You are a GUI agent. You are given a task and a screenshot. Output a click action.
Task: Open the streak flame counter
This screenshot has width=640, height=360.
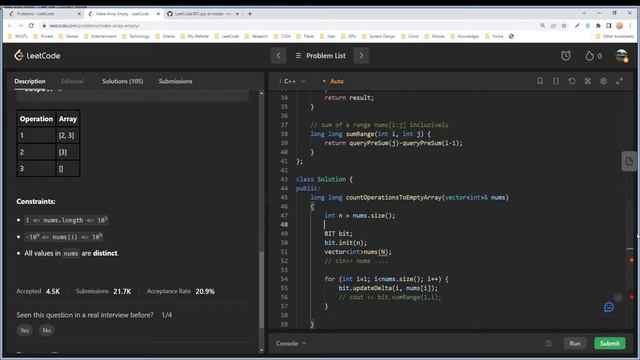(x=593, y=56)
